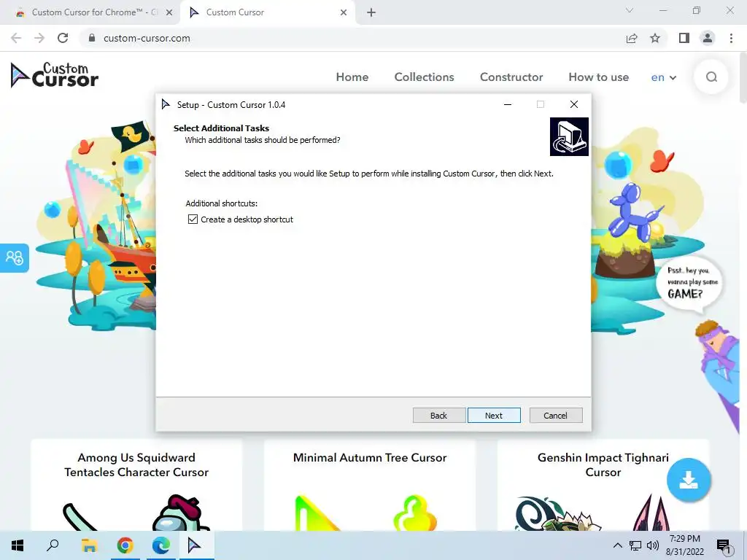747x560 pixels.
Task: Open the Chrome profile avatar
Action: pos(708,38)
